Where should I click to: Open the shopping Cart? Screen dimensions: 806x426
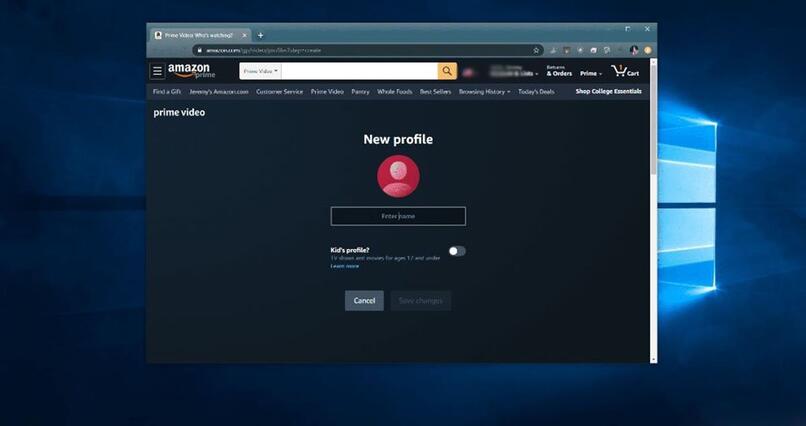[x=625, y=71]
